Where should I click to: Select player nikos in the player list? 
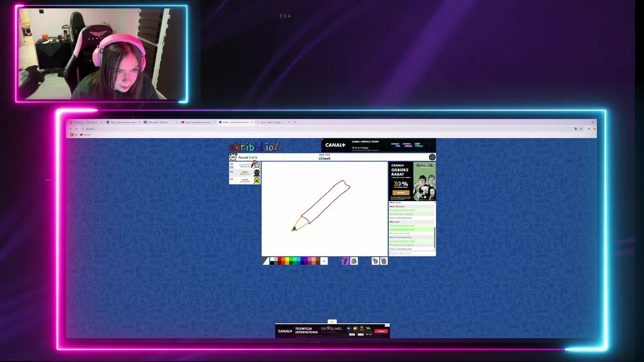click(x=245, y=172)
